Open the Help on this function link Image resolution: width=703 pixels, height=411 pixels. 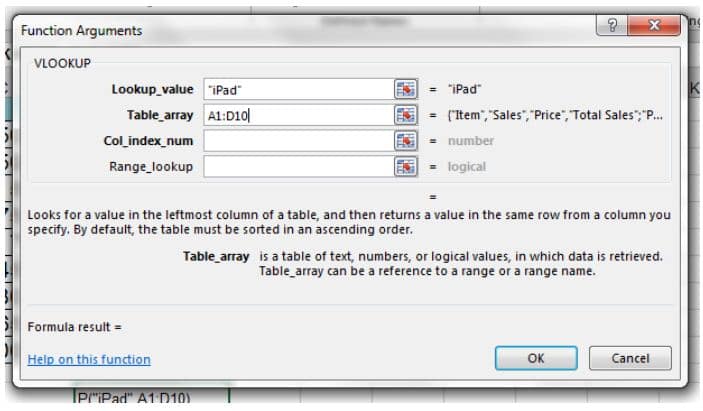(x=89, y=359)
